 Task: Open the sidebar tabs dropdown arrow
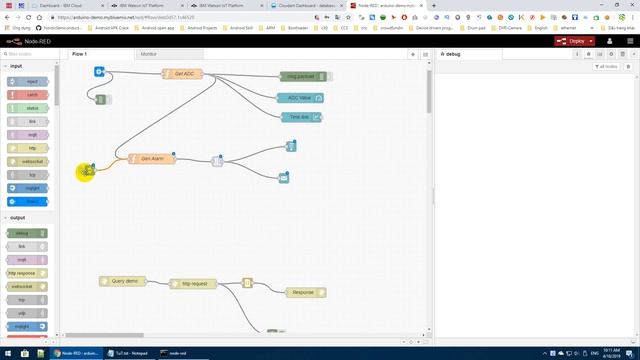(x=634, y=54)
